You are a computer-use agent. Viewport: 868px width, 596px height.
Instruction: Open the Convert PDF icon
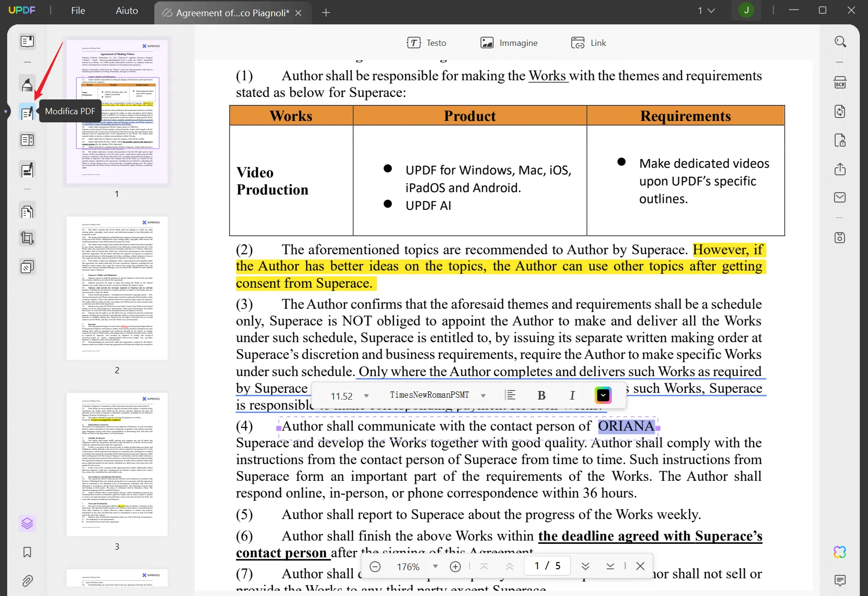[840, 111]
